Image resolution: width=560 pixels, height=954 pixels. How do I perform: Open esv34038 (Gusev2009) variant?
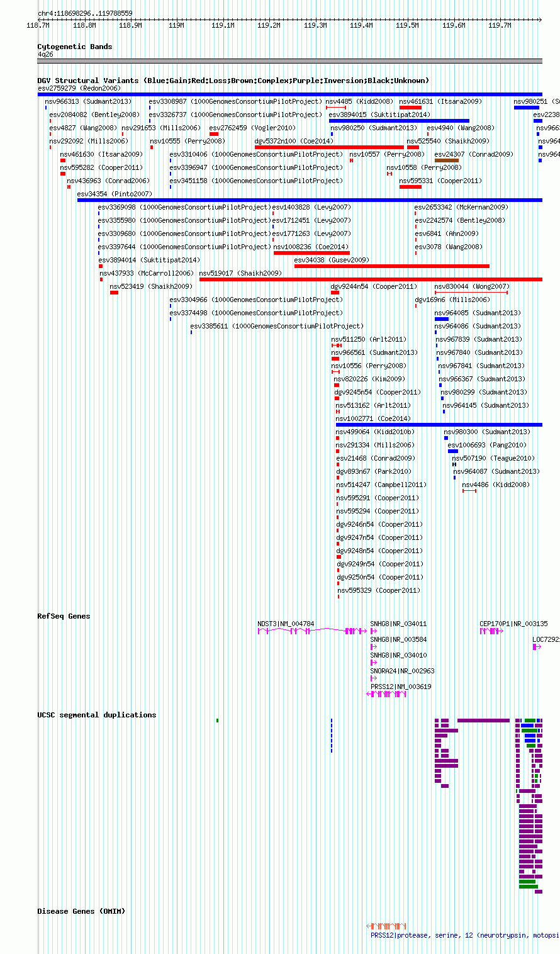[x=332, y=260]
